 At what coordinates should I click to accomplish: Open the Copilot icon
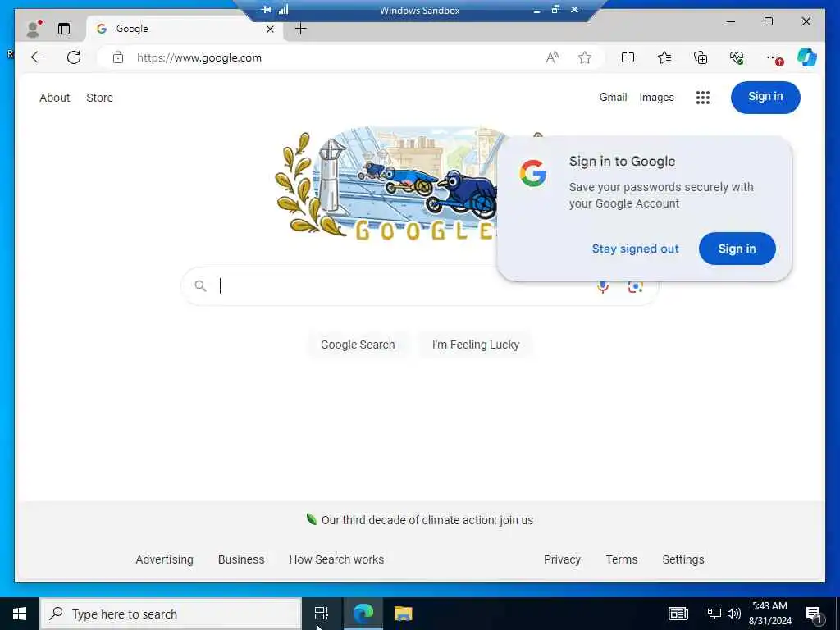pyautogui.click(x=807, y=57)
